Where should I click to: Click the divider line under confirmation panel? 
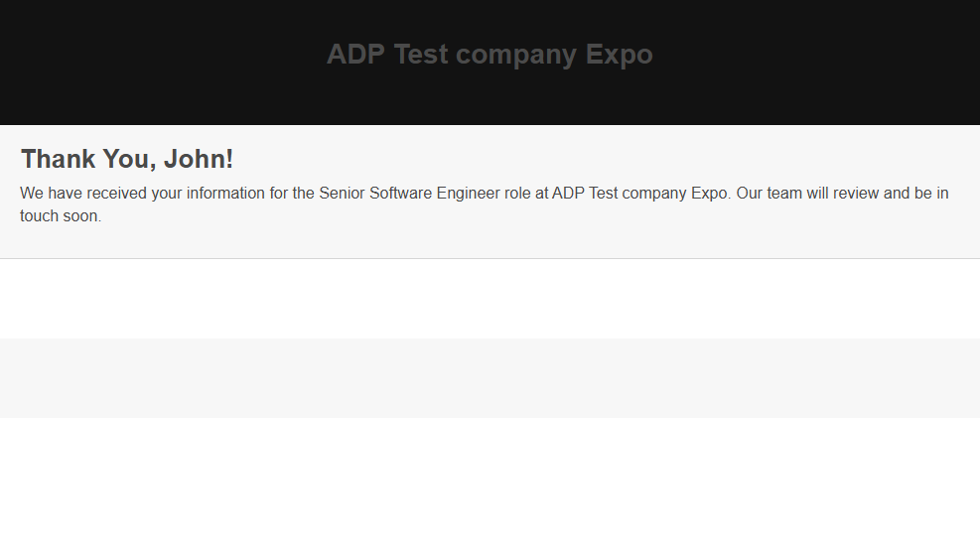490,258
